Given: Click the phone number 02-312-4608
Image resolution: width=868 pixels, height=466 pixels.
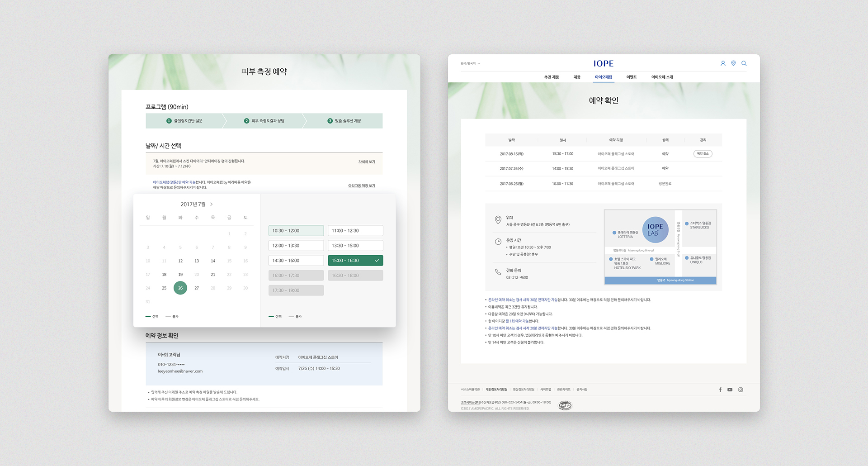Looking at the screenshot, I should pyautogui.click(x=517, y=277).
